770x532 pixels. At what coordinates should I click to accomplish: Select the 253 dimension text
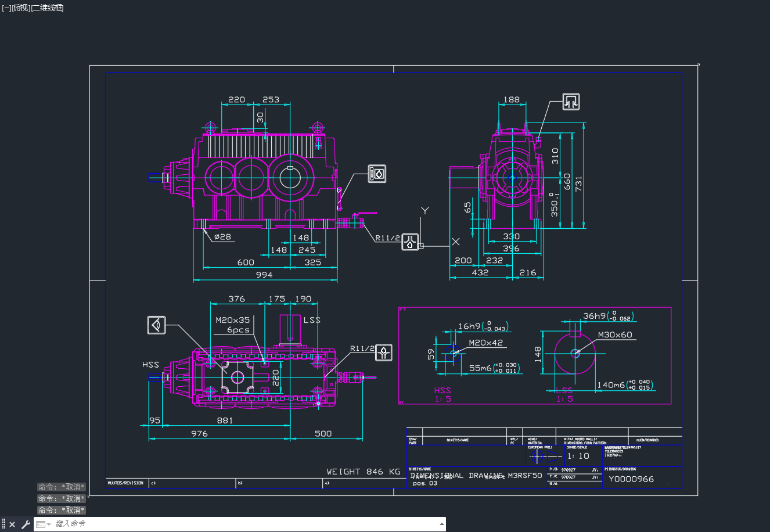click(x=271, y=100)
